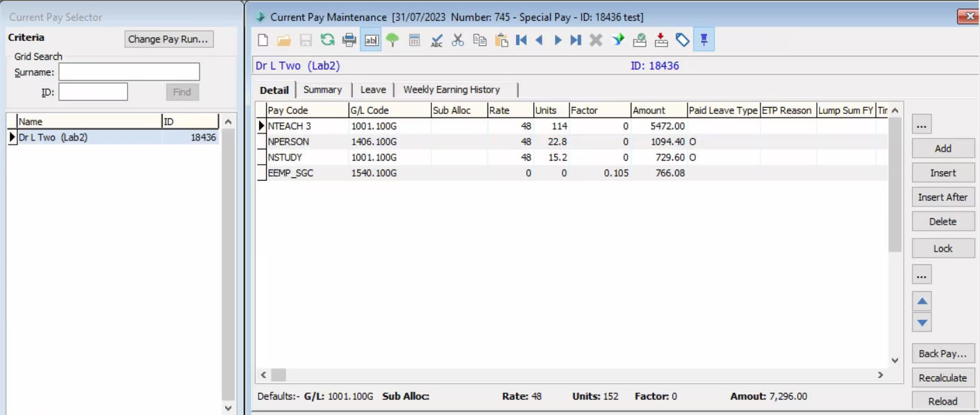Click the scissors Cut icon
Viewport: 980px width, 415px height.
click(x=458, y=40)
